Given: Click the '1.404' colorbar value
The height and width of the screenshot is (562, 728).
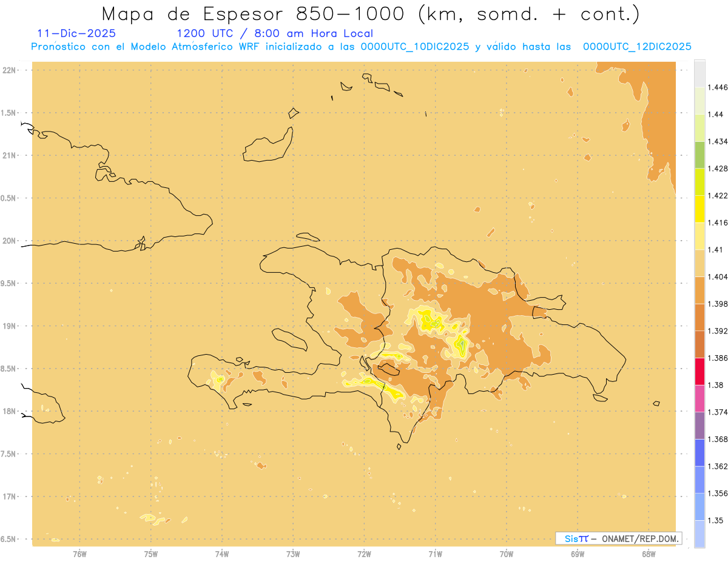Looking at the screenshot, I should tap(717, 276).
